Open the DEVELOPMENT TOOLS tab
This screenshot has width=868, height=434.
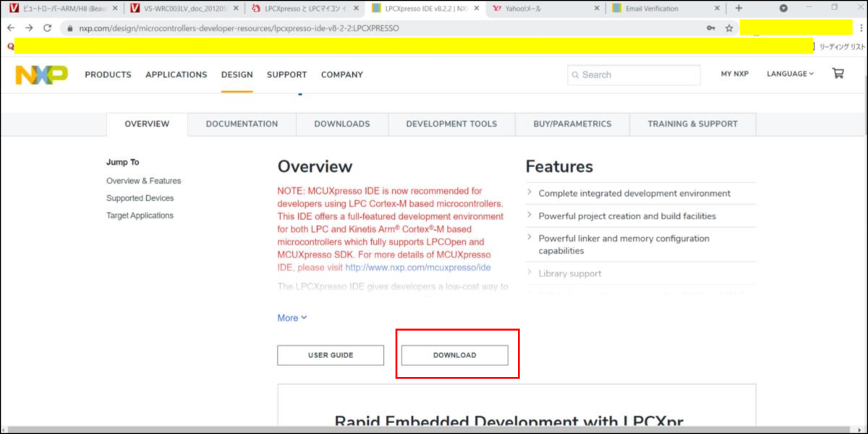(451, 124)
